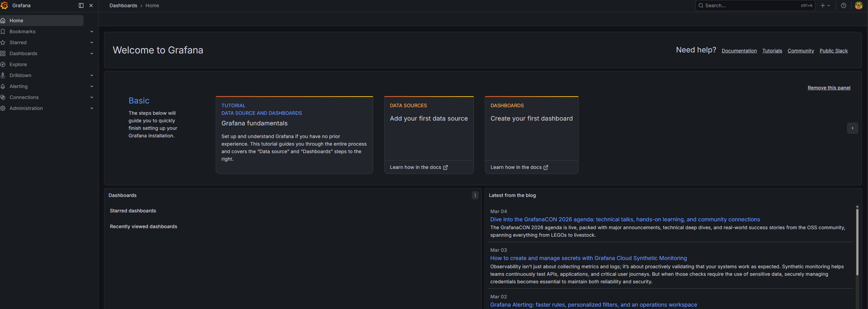The width and height of the screenshot is (868, 309).
Task: Go to next setup steps arrow
Action: pos(853,128)
